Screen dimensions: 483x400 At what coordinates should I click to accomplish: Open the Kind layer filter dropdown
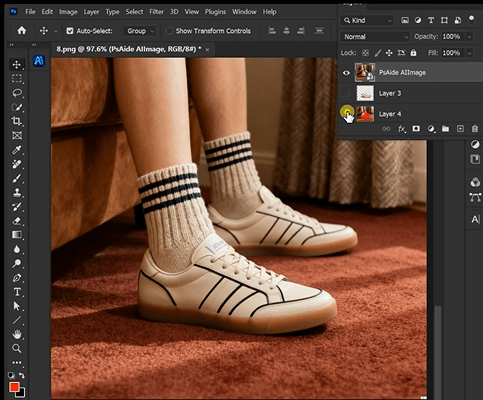point(367,20)
